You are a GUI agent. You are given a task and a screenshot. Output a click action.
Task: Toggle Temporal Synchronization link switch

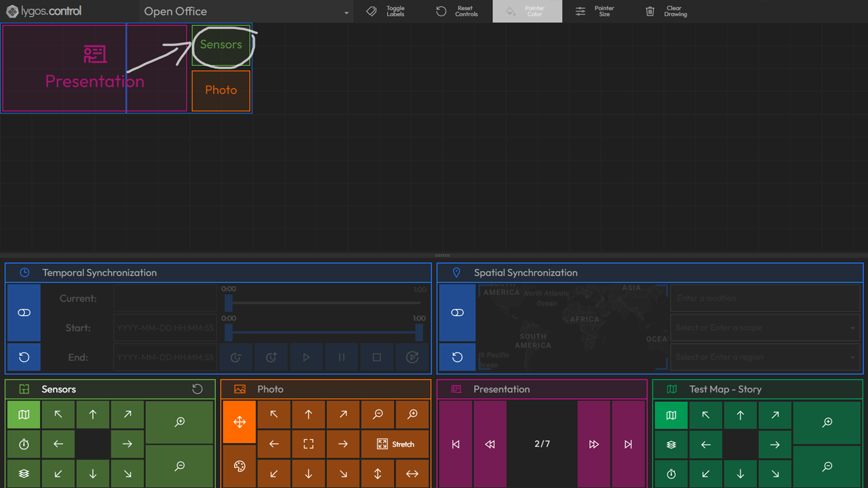[x=24, y=312]
